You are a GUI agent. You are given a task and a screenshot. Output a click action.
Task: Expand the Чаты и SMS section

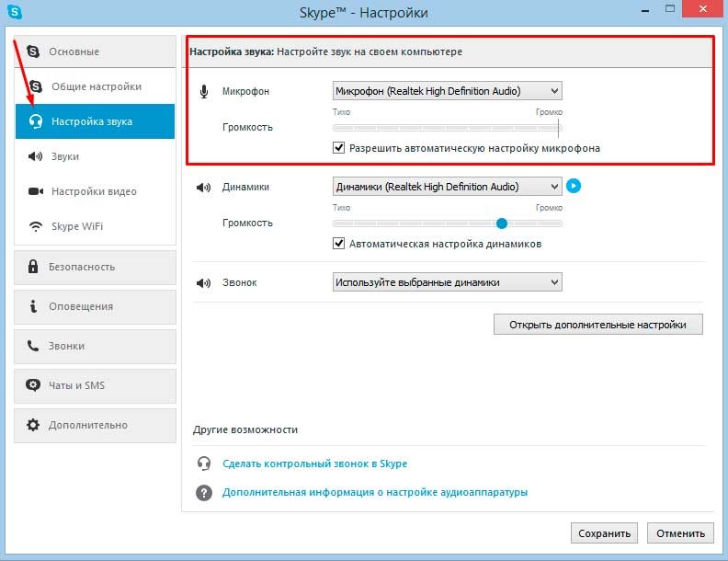pos(96,385)
